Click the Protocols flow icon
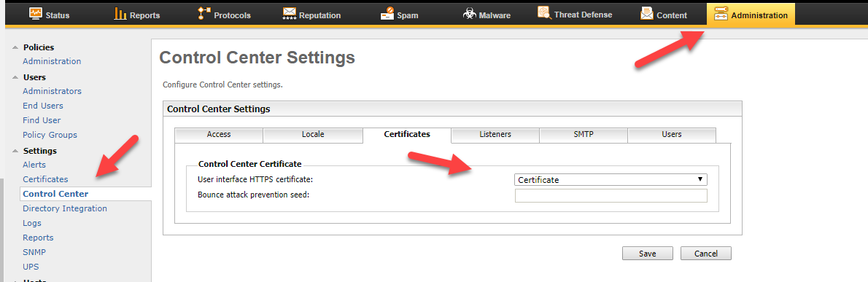Image resolution: width=868 pixels, height=282 pixels. tap(204, 14)
